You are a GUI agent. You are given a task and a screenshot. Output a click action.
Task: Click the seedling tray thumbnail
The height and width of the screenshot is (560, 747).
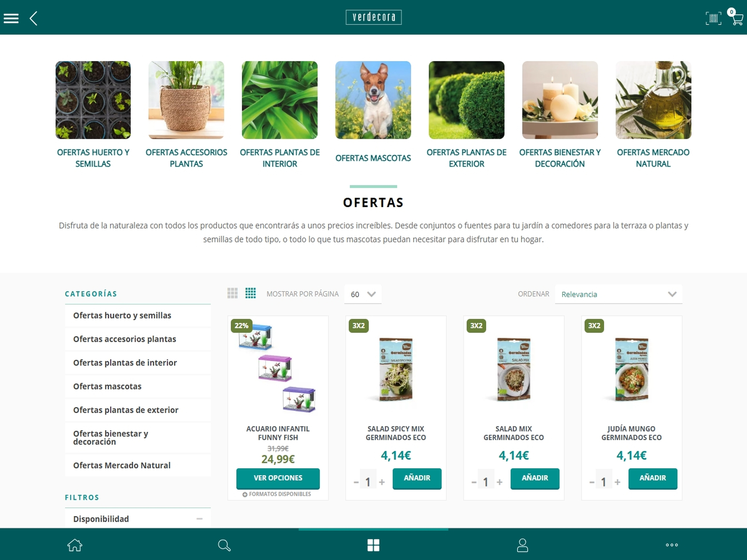[93, 100]
